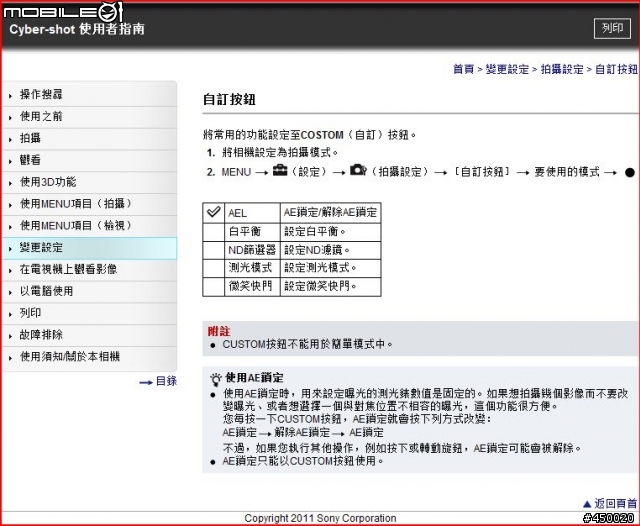Open the sidebar 列印 item
Viewport: 640px width, 526px height.
coord(90,313)
